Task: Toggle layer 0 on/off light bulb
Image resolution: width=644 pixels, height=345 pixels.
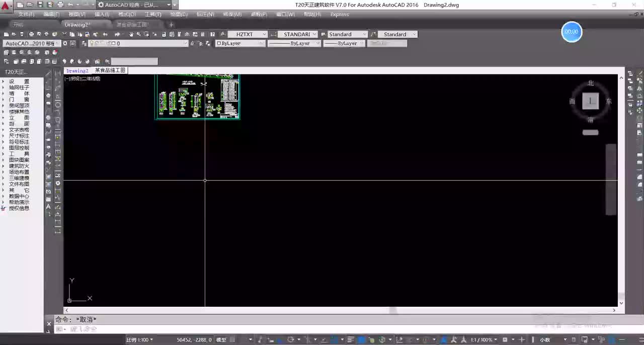Action: pyautogui.click(x=92, y=43)
